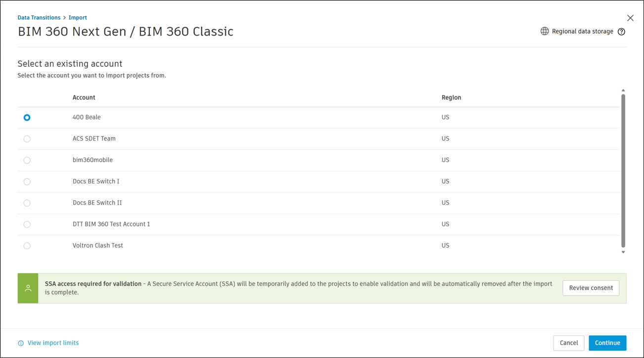Click the Review consent button

(591, 288)
